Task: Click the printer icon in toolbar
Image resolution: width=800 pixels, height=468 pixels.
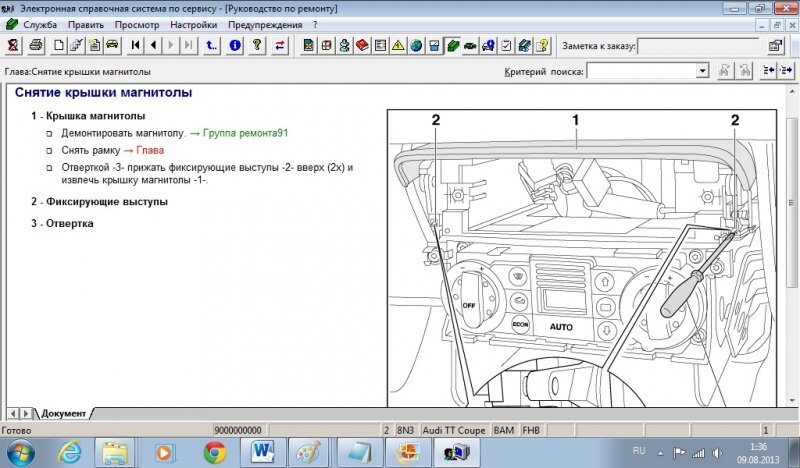Action: [x=36, y=45]
